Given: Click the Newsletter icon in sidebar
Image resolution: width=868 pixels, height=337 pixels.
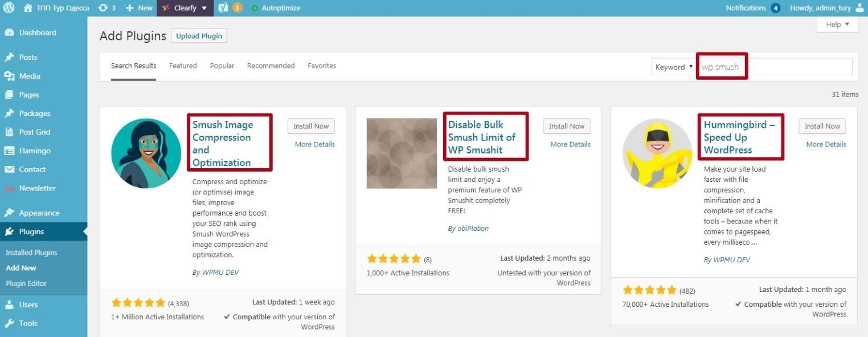Looking at the screenshot, I should coord(9,188).
